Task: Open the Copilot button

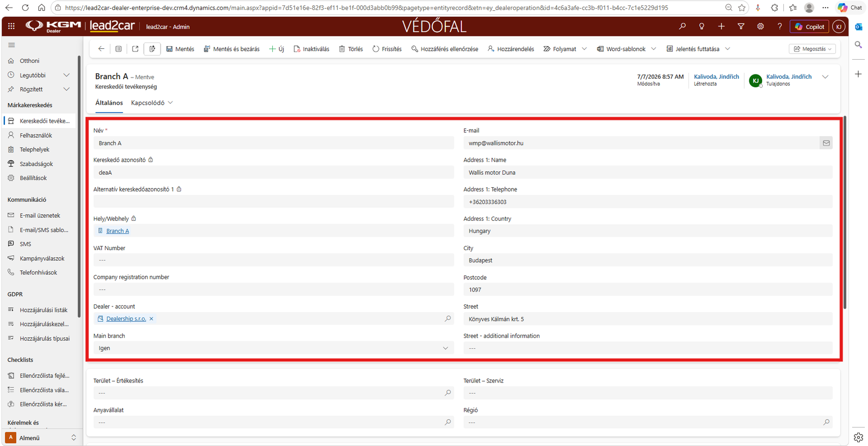Action: click(x=809, y=27)
